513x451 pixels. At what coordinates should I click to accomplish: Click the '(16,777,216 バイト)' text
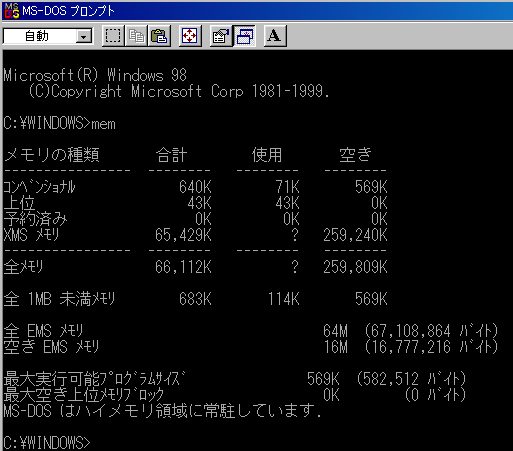click(x=431, y=347)
